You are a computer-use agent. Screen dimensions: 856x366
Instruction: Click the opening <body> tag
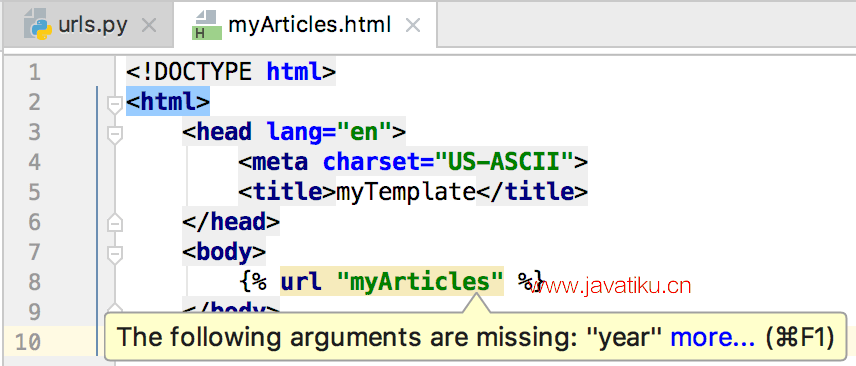[224, 252]
